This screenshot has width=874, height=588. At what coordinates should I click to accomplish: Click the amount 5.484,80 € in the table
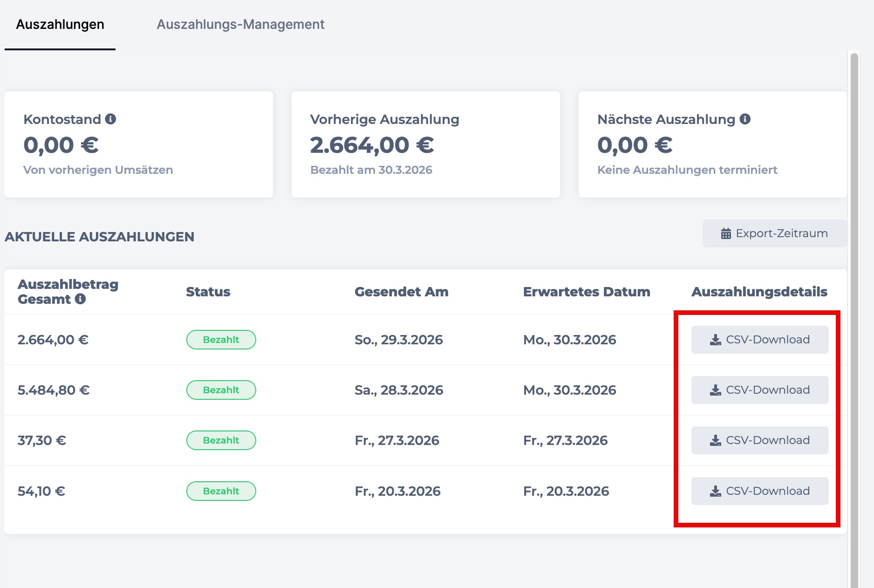tap(54, 390)
